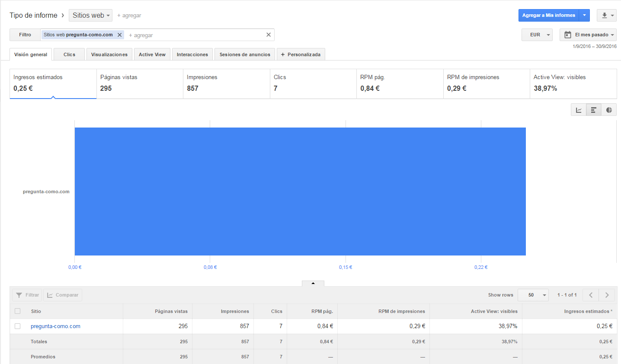
Task: Sort by Ingresos estimados column header
Action: click(x=587, y=311)
